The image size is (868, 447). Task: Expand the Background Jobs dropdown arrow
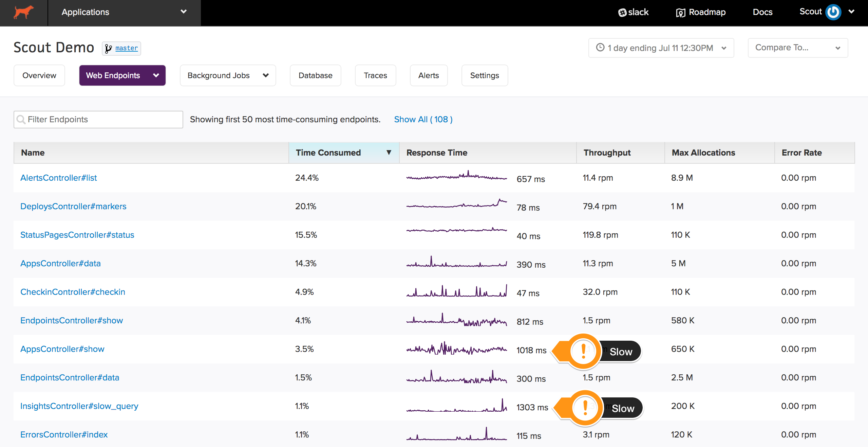pyautogui.click(x=266, y=75)
